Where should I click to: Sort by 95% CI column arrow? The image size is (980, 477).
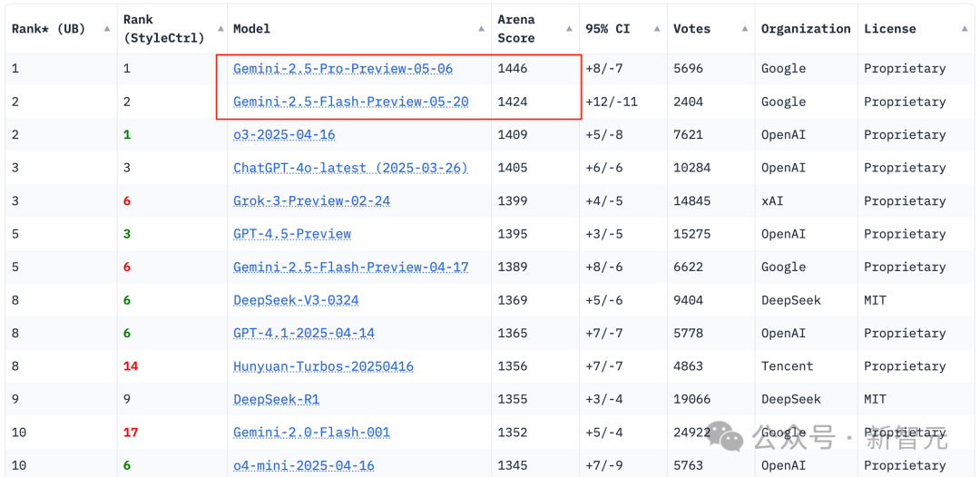tap(658, 29)
